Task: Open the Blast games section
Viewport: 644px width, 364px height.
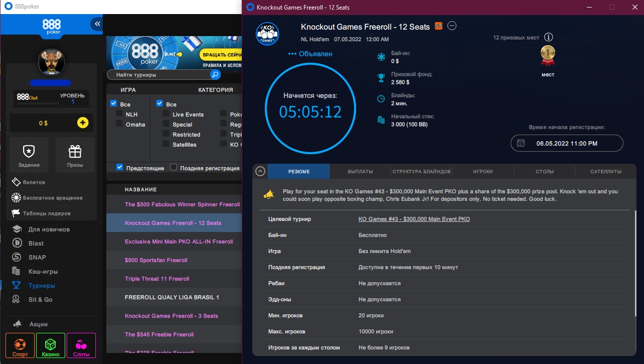Action: click(x=28, y=244)
